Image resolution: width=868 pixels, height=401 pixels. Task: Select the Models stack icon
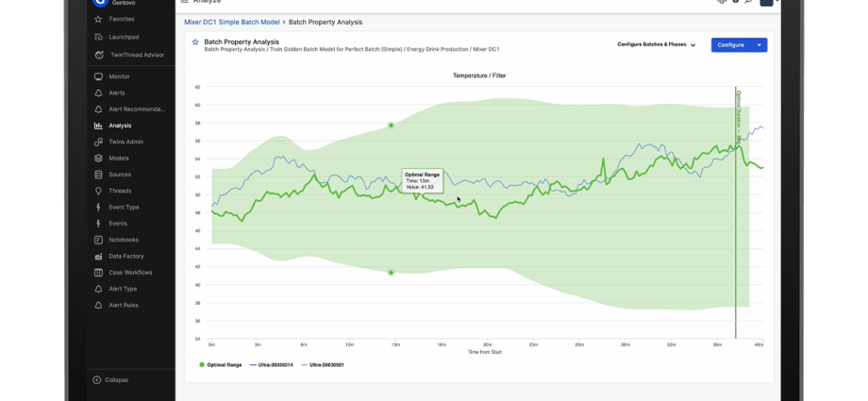pos(99,158)
